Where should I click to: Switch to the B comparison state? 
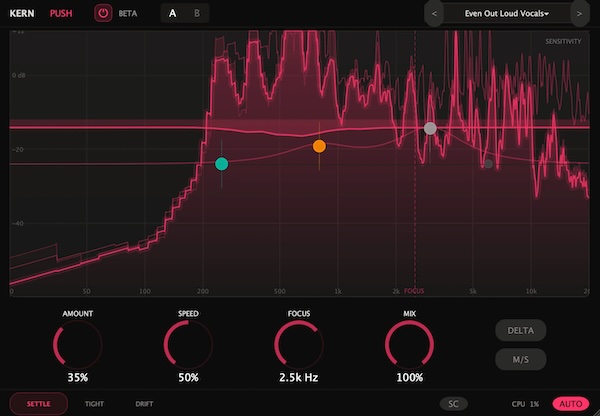(x=197, y=13)
